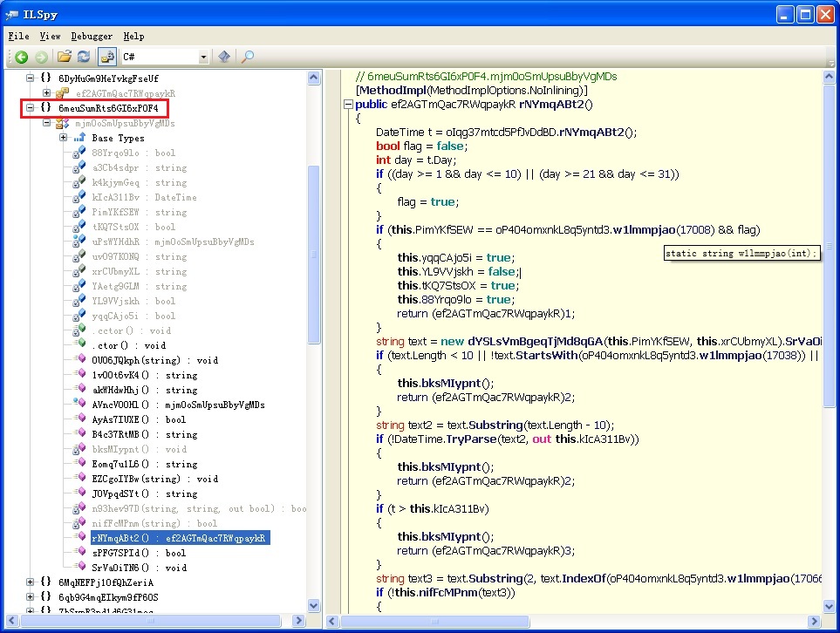Screen dimensions: 840x633
Task: Select the EZCgoIYBw(string) : void method
Action: 154,480
